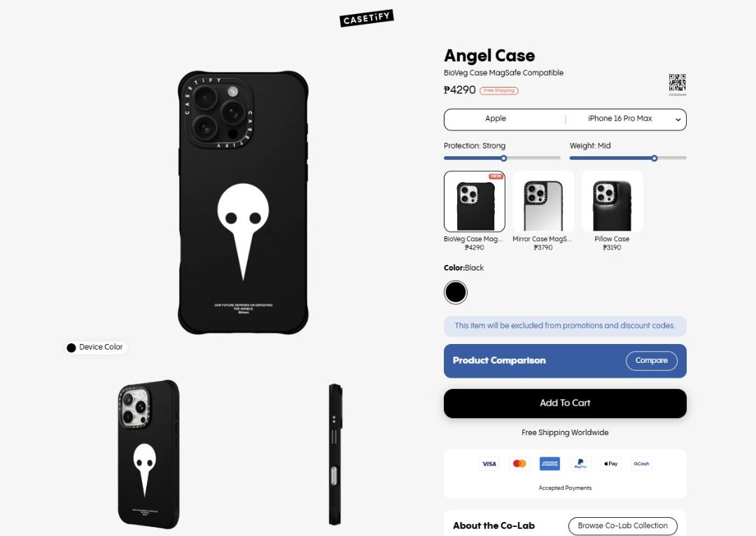Click the PayPal payment icon
Screen dimensions: 756x536
(x=580, y=464)
